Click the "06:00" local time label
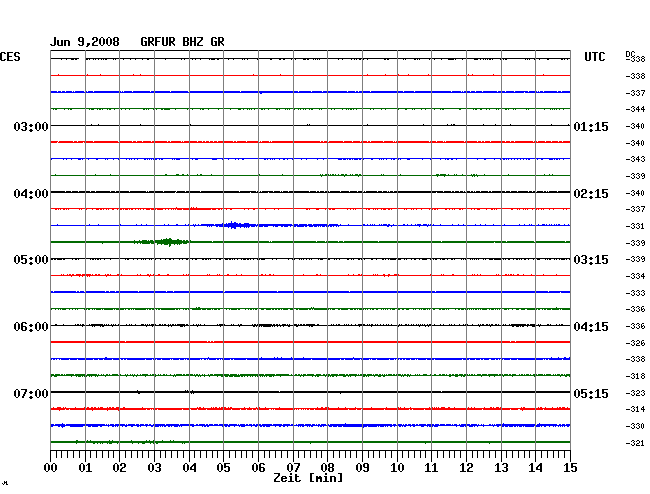This screenshot has height=494, width=650. click(31, 327)
